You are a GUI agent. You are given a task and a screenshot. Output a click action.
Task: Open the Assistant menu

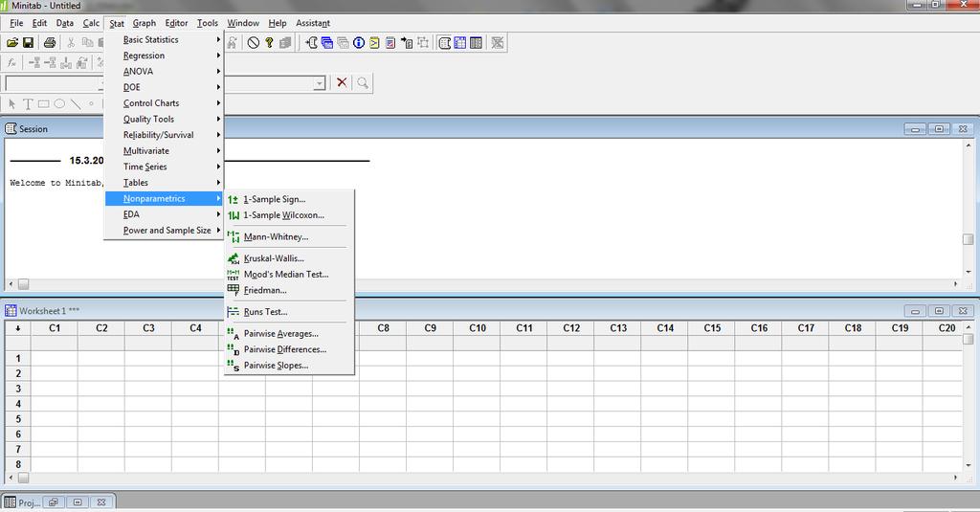point(313,23)
